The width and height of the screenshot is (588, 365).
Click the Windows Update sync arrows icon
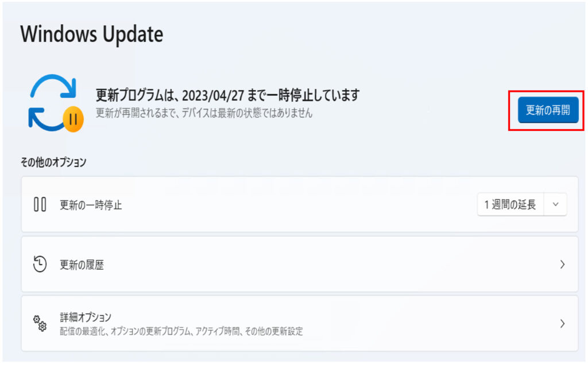click(53, 103)
